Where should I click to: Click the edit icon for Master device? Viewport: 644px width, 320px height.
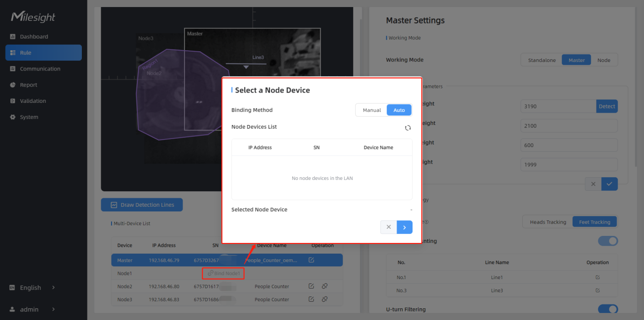tap(311, 260)
